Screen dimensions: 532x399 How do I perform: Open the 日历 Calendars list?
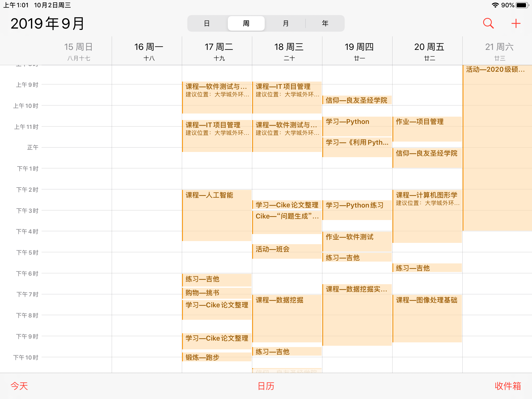pos(266,386)
